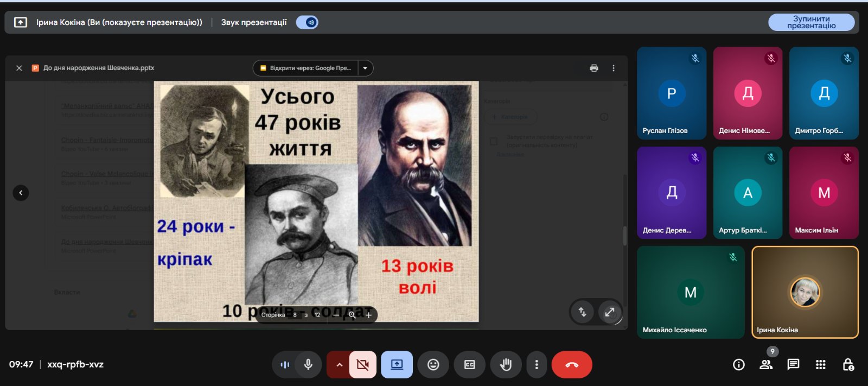Turn on closed captions
The height and width of the screenshot is (386, 868).
point(470,365)
